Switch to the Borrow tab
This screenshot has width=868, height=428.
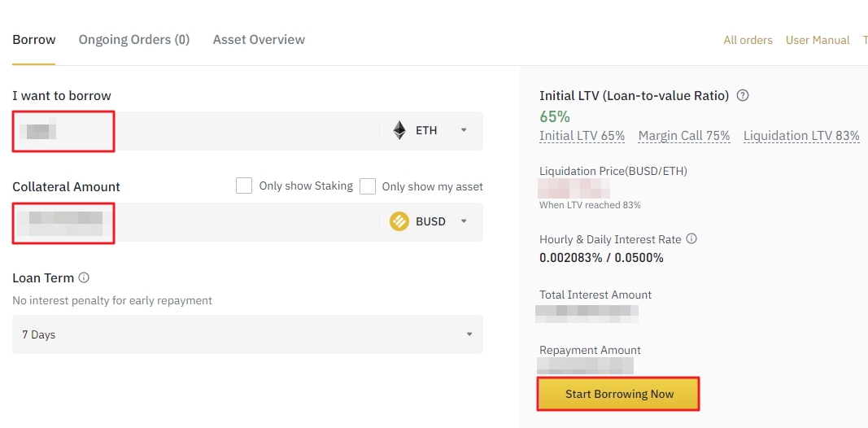point(34,40)
